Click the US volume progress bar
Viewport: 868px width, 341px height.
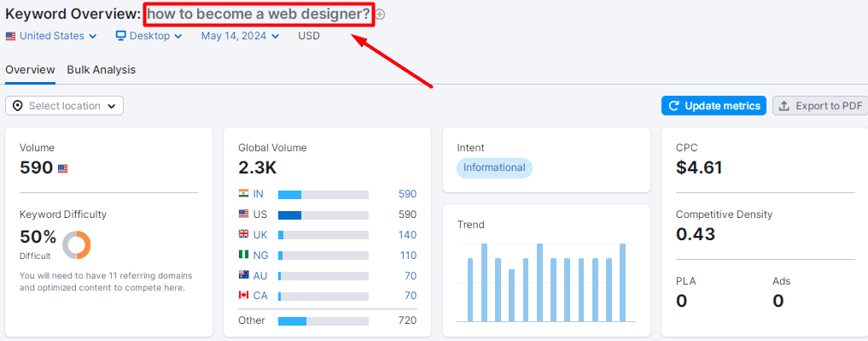point(323,215)
